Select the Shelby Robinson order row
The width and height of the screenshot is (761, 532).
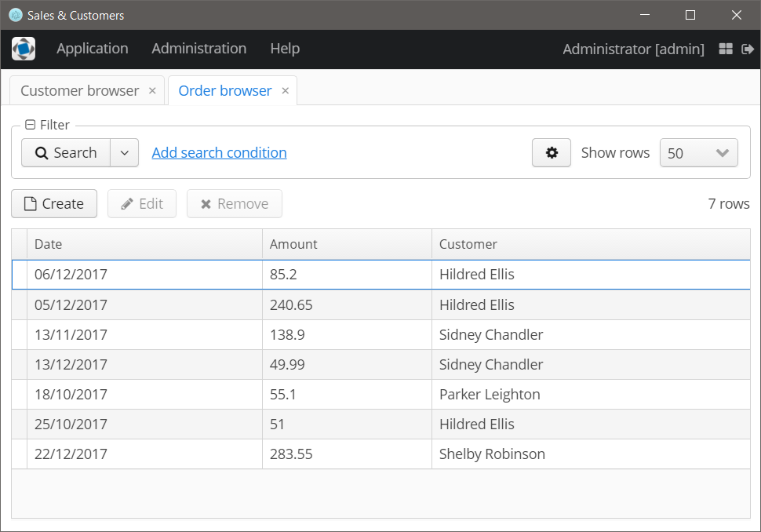492,454
